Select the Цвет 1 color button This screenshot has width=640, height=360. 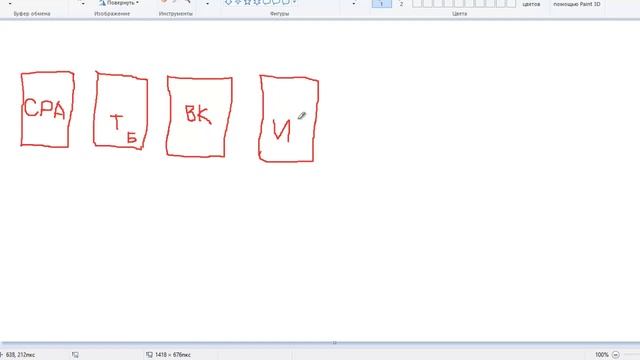pos(382,4)
